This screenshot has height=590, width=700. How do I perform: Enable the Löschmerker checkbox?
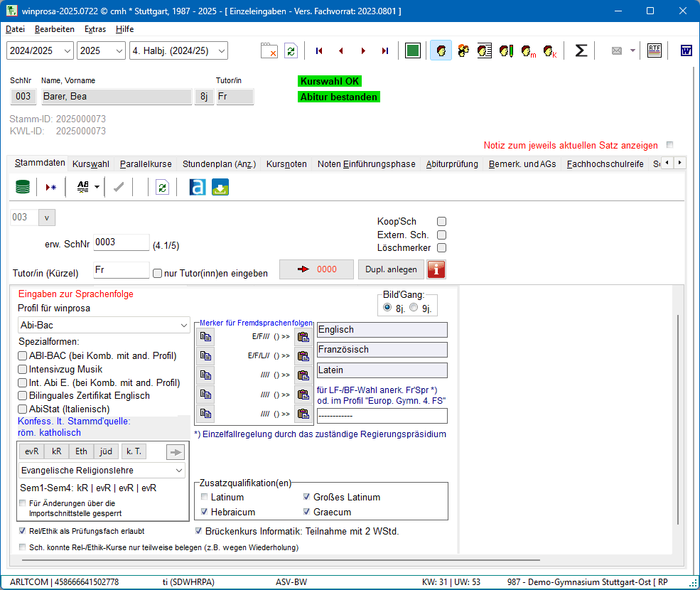[441, 248]
